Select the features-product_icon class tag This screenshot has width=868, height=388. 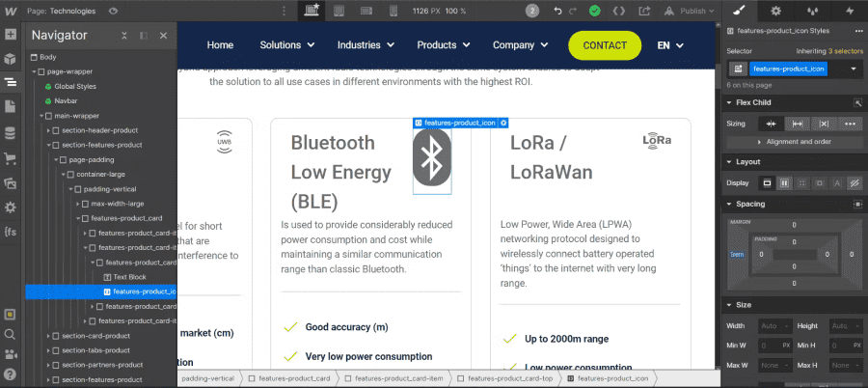(789, 69)
